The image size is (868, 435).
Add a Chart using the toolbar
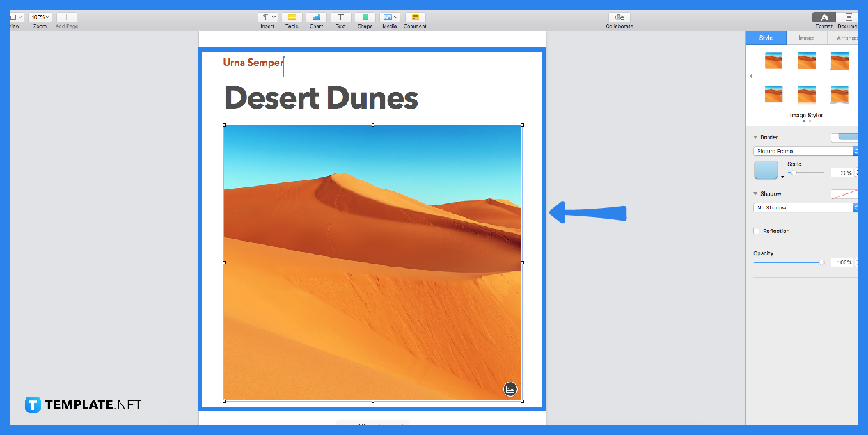(x=316, y=17)
